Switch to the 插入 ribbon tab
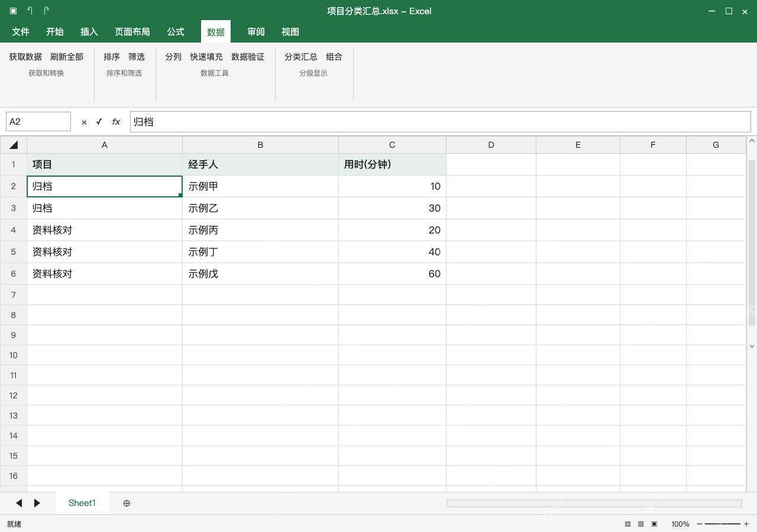This screenshot has width=757, height=532. [89, 32]
